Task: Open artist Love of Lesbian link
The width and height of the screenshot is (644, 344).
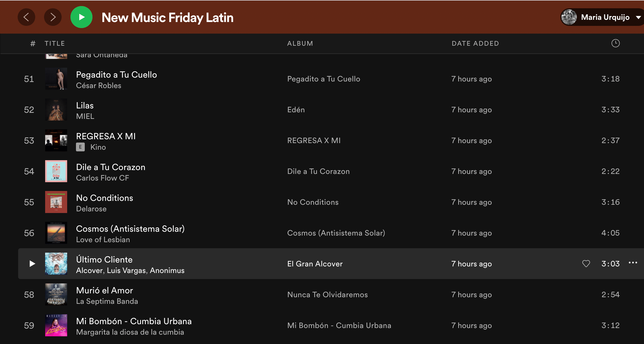Action: [103, 240]
